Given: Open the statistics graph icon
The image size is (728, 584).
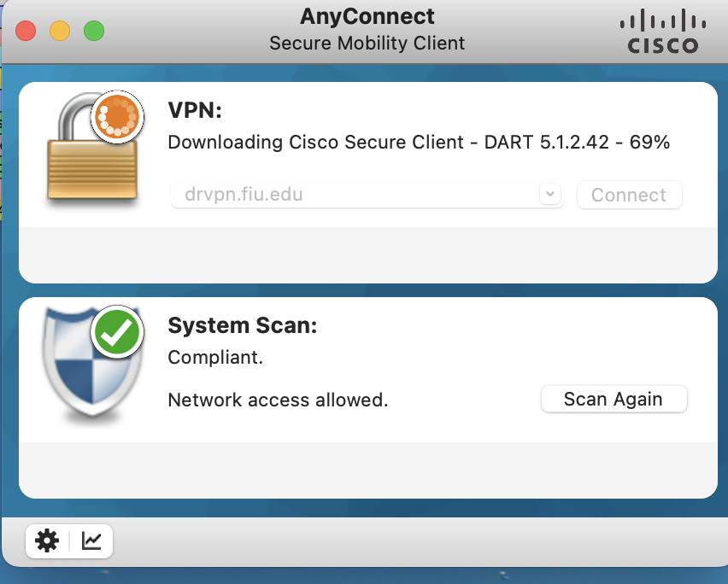Looking at the screenshot, I should (91, 540).
